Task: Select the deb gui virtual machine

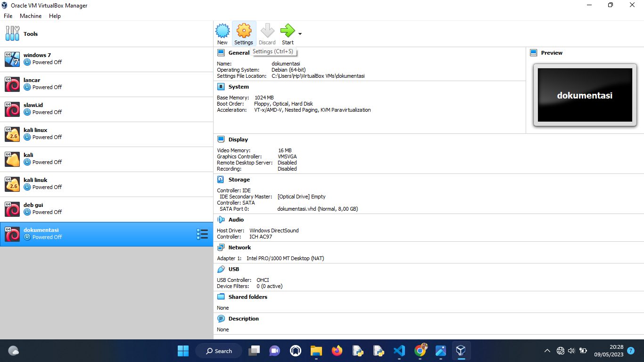Action: (x=107, y=209)
